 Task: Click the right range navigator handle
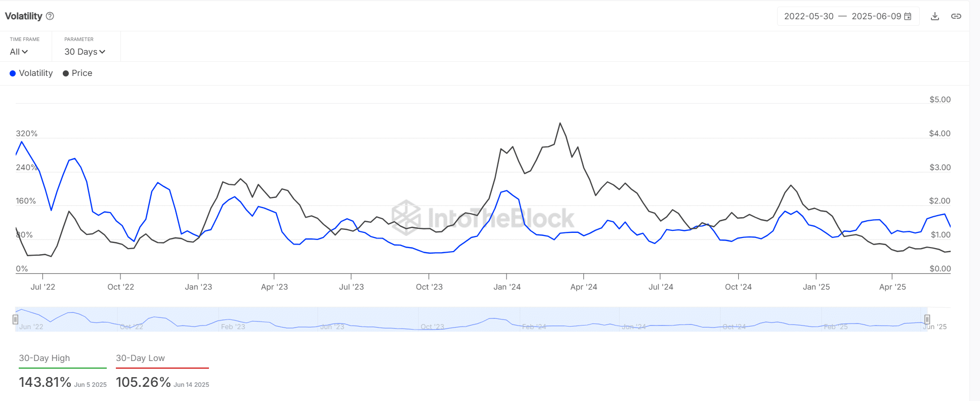[927, 319]
